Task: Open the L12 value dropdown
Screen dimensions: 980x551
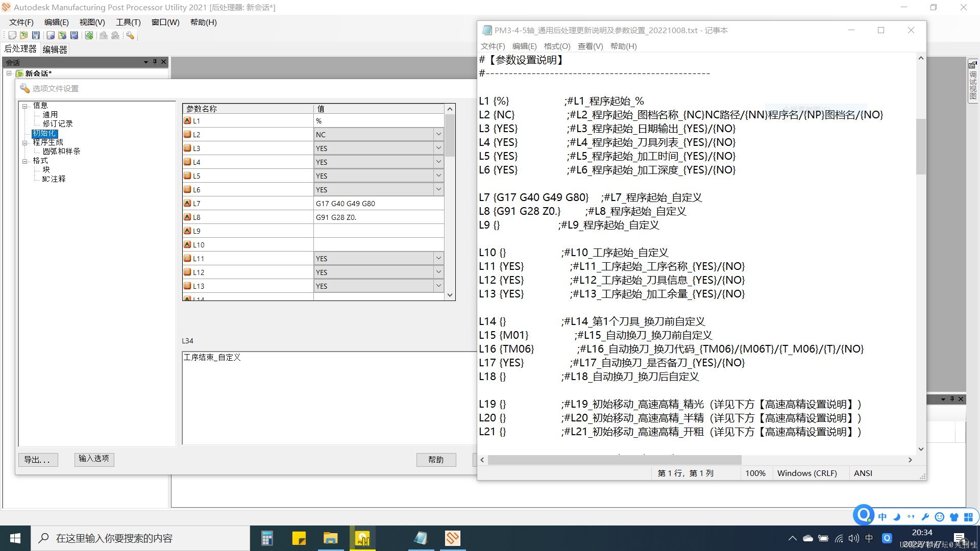Action: coord(438,272)
